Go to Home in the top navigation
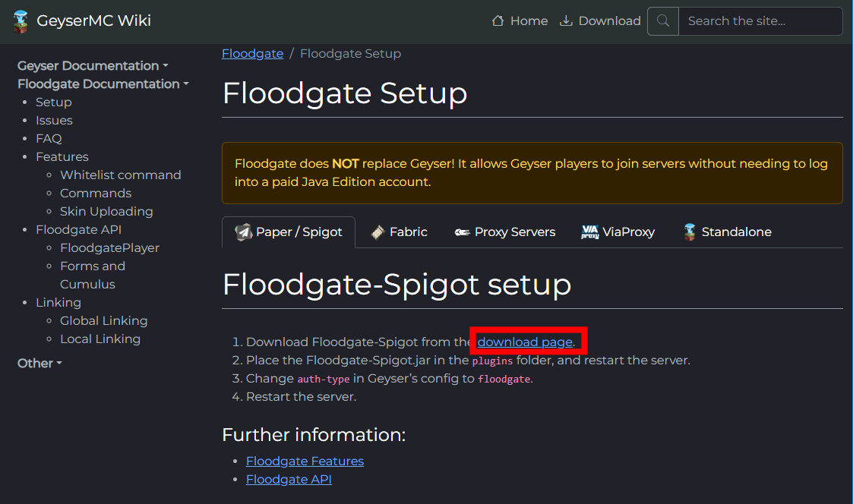Viewport: 853px width, 504px height. (x=520, y=21)
